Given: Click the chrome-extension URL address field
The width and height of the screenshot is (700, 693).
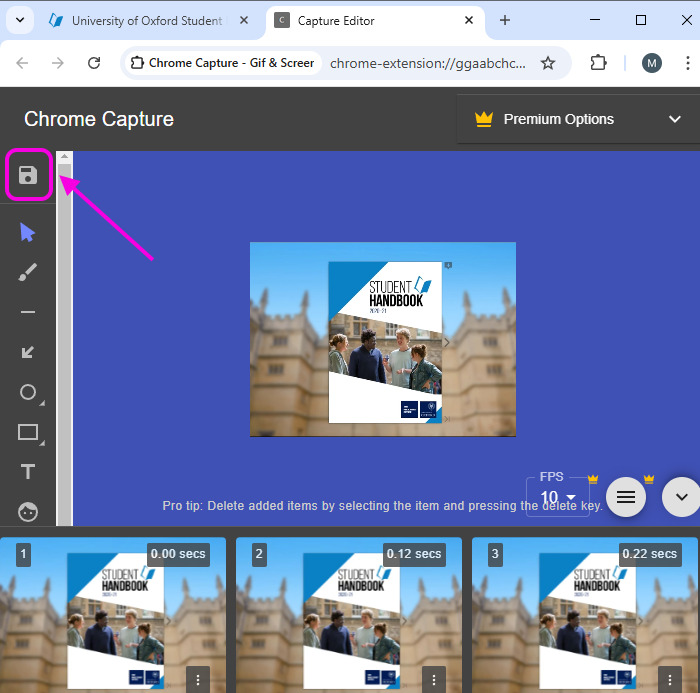Looking at the screenshot, I should coord(428,63).
